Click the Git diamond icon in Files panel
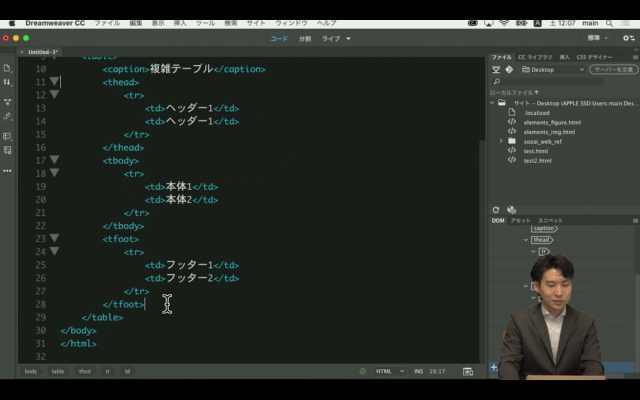 pos(509,70)
